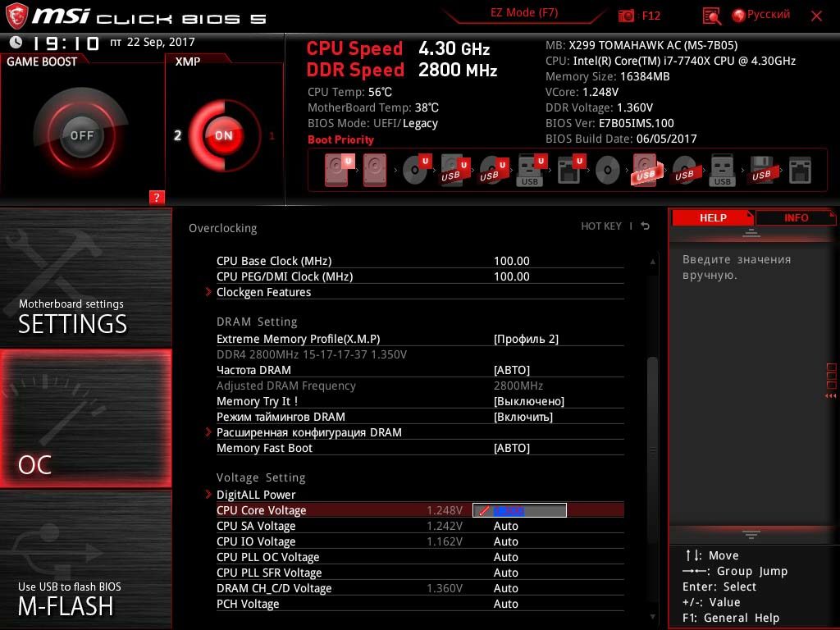Select the CPU PLL SFR Voltage row
This screenshot has width=840, height=630.
click(419, 573)
